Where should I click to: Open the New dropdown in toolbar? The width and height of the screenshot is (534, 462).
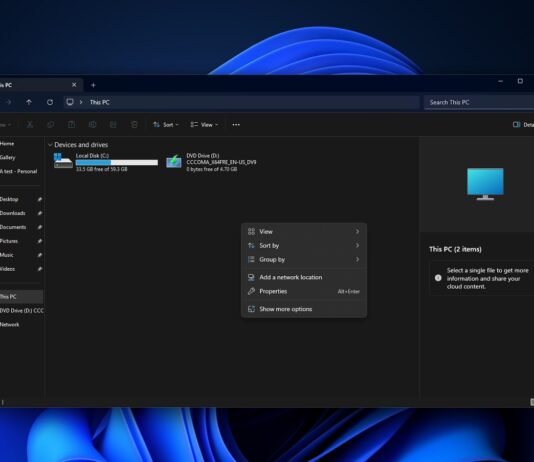coord(5,125)
